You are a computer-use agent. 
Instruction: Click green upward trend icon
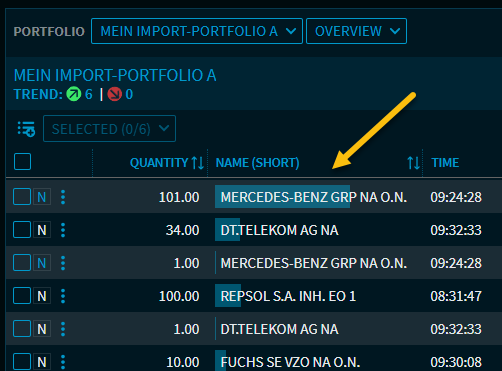point(74,94)
